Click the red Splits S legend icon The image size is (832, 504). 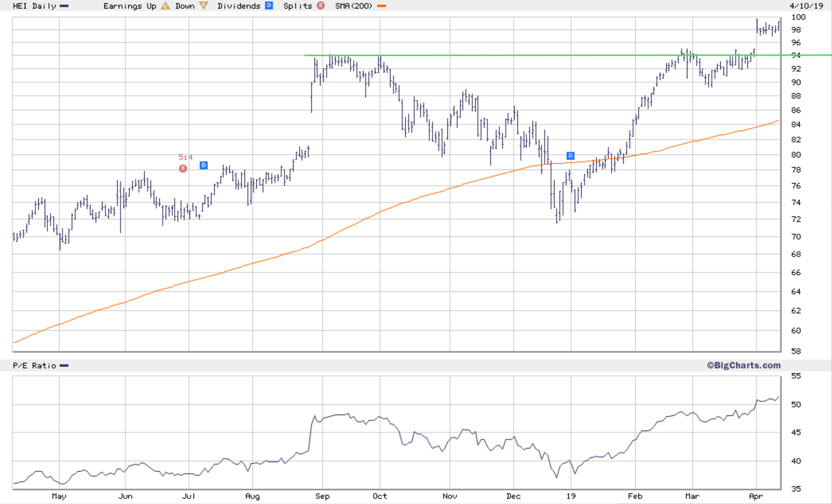pos(321,5)
